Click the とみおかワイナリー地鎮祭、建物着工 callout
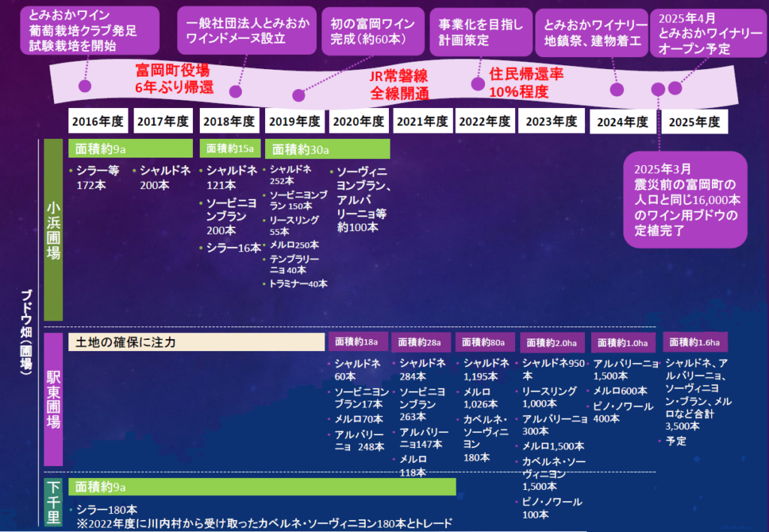Screen dimensions: 769x532 (592, 33)
